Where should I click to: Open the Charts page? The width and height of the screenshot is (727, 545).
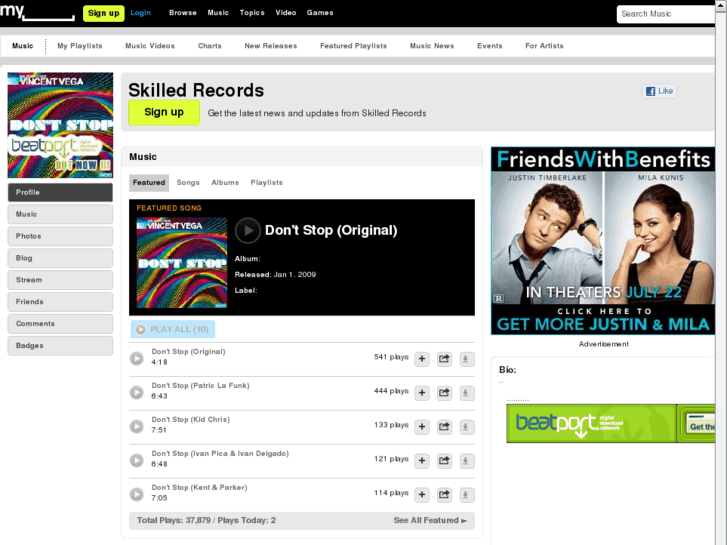click(210, 46)
